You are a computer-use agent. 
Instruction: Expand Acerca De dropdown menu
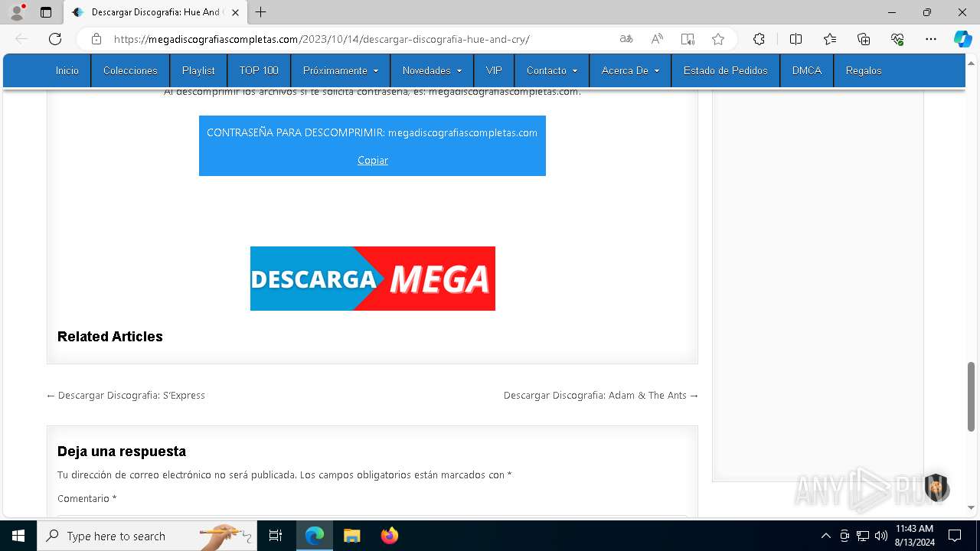[x=630, y=70]
